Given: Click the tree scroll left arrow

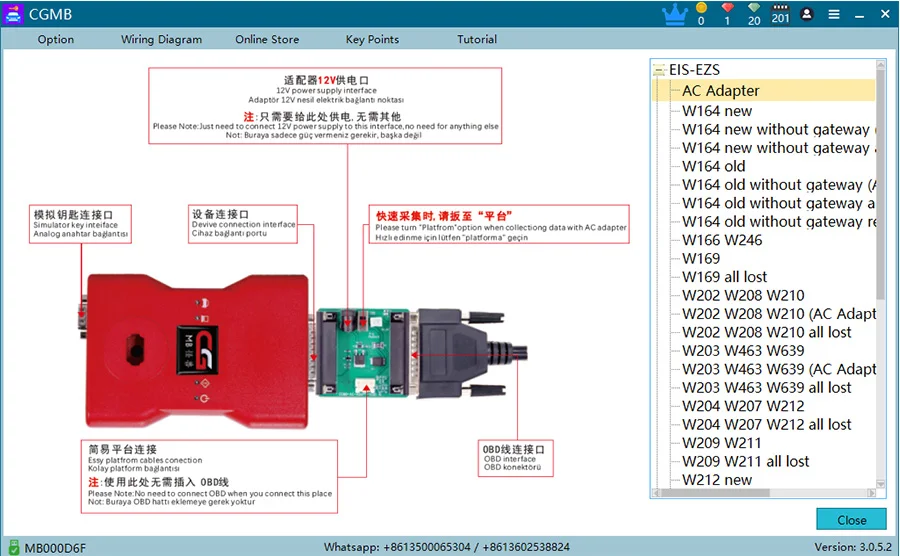Looking at the screenshot, I should coord(657,493).
